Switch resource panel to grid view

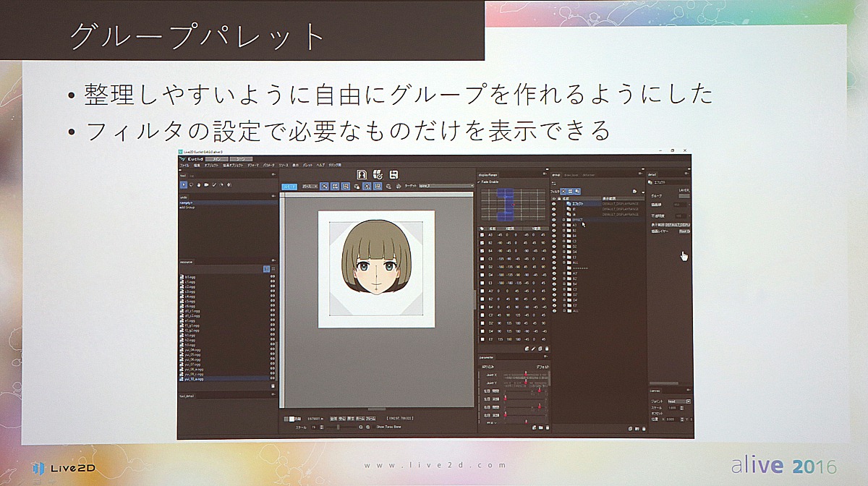[x=273, y=269]
